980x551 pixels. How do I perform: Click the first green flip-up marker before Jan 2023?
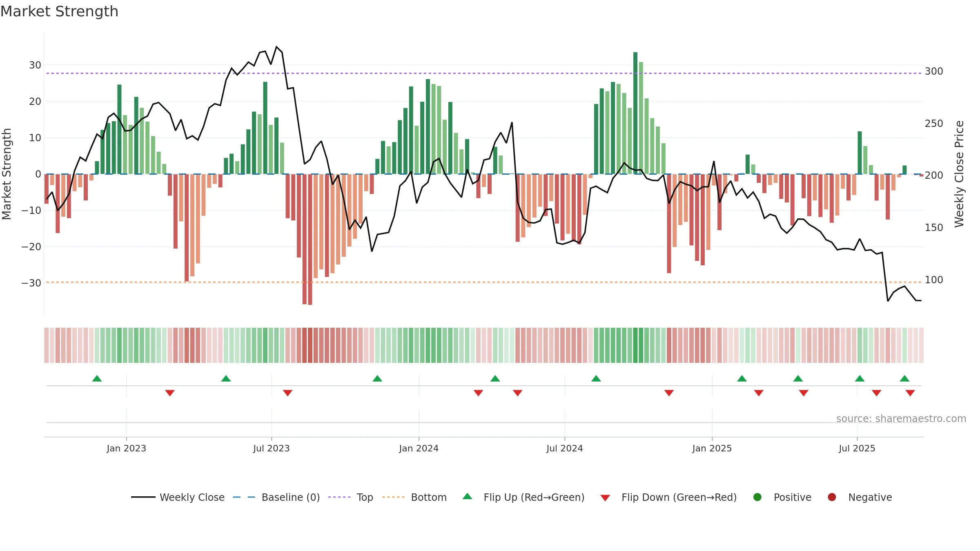[97, 378]
